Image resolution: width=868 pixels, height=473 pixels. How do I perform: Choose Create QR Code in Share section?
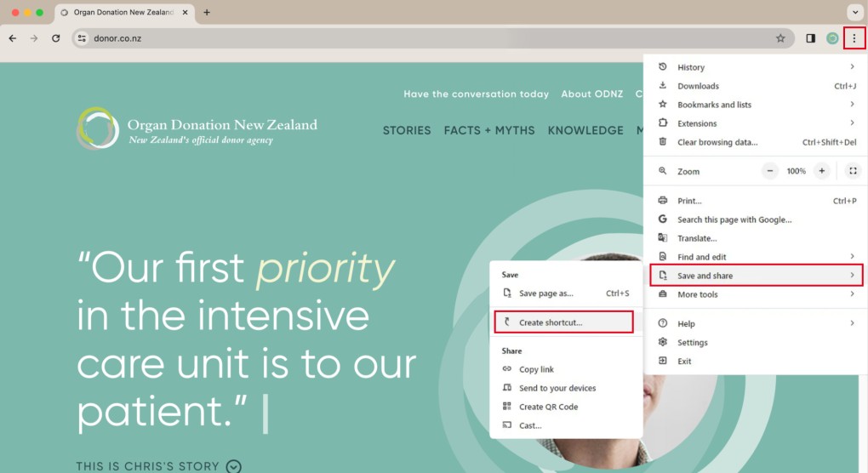point(548,407)
